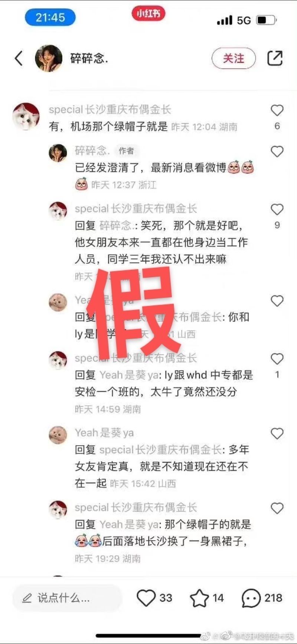This screenshot has width=297, height=644.
Task: Tap the 21:45 time pill
Action: (50, 17)
